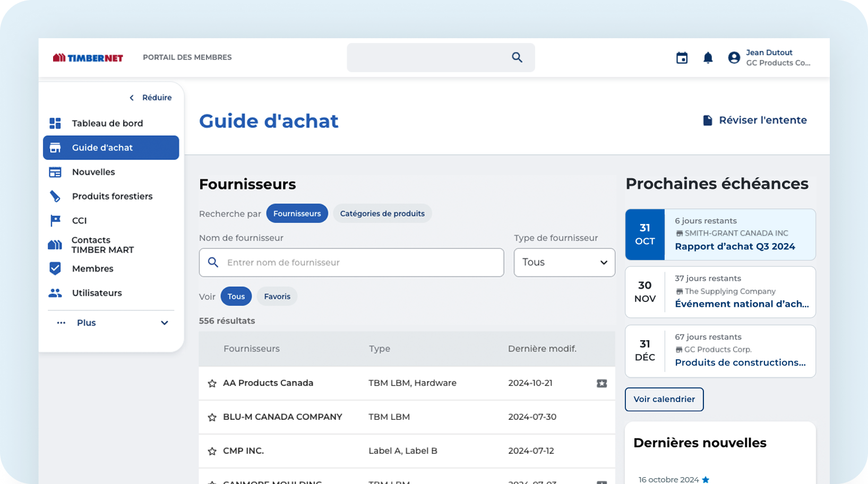Click the Nouvelles news icon

point(55,172)
